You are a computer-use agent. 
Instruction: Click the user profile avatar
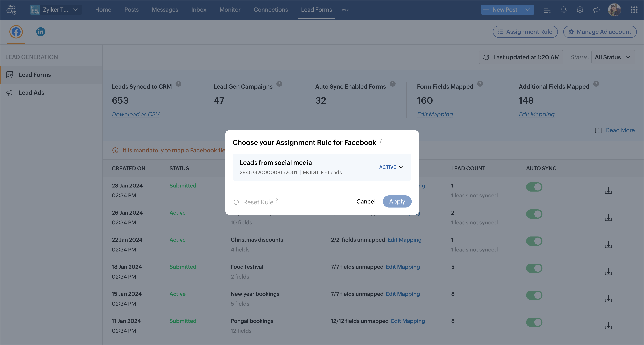(x=614, y=10)
